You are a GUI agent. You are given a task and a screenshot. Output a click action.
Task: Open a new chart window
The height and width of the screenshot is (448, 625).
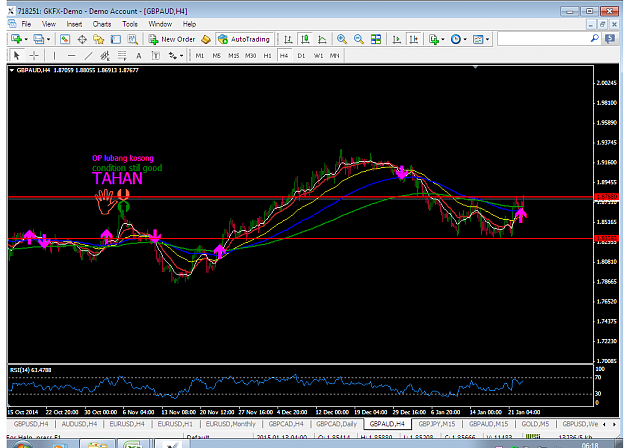point(16,39)
